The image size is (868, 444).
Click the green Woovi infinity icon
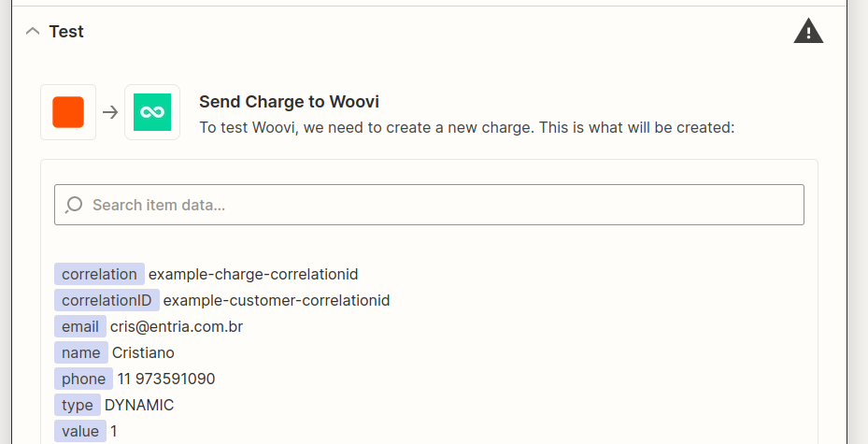152,112
